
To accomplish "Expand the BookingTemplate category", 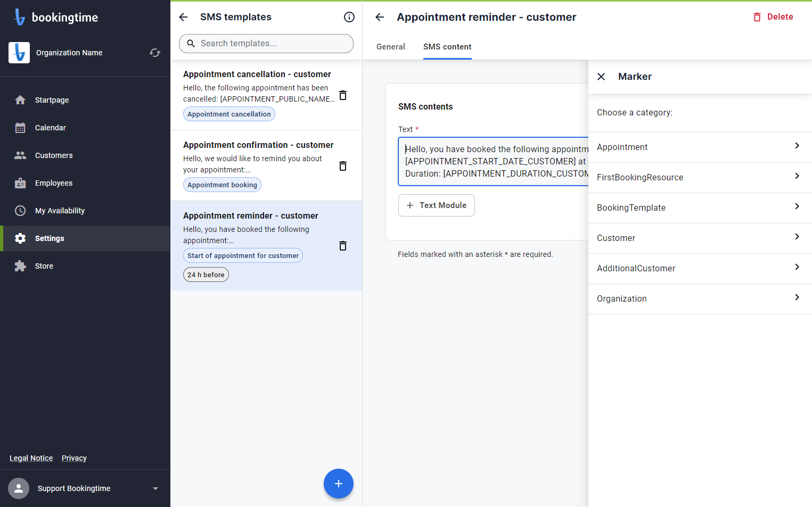I will click(x=700, y=208).
